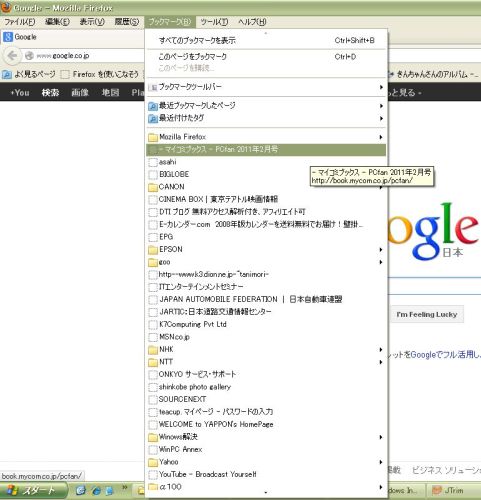481x500 pixels.
Task: Open the SOURCENEXT bookmark
Action: 266,399
